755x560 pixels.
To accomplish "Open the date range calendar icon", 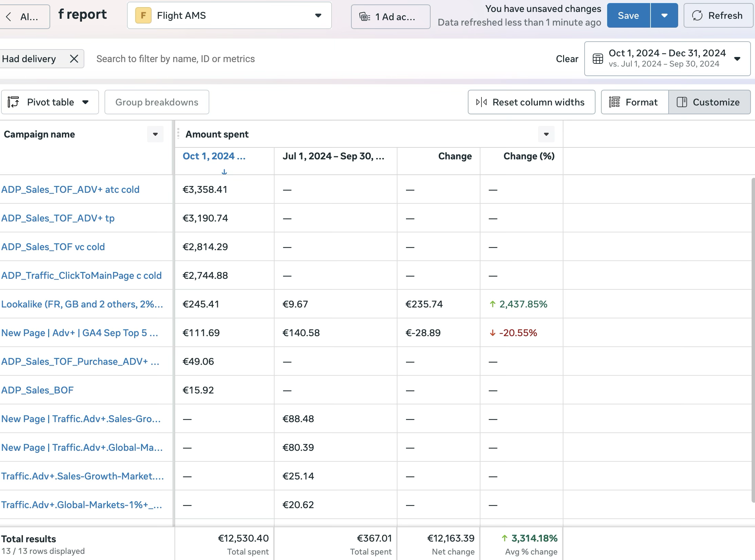I will tap(598, 59).
